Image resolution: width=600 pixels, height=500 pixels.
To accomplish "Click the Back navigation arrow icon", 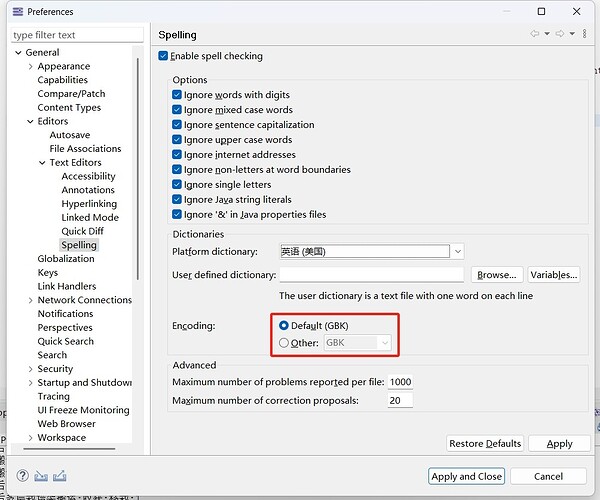I will [x=535, y=34].
